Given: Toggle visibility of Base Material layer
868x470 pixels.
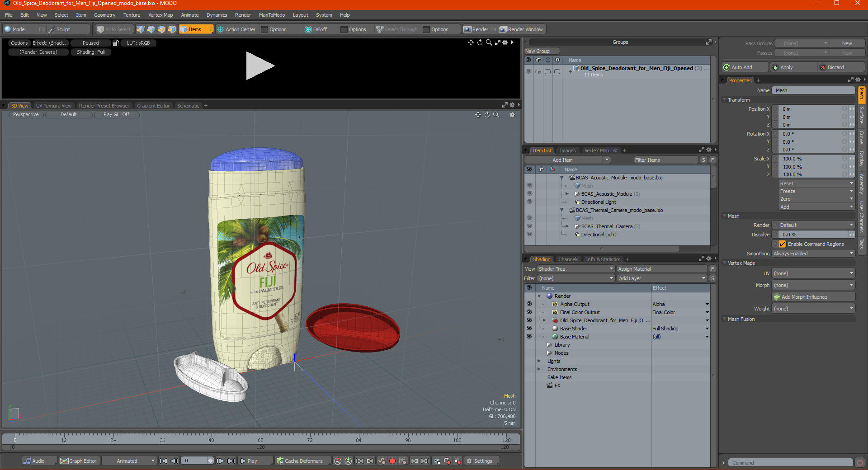Looking at the screenshot, I should click(529, 337).
